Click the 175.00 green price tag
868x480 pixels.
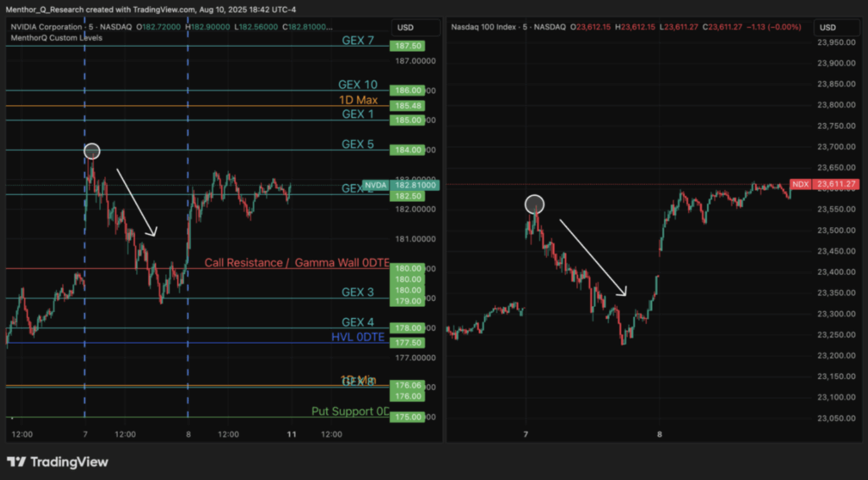[x=408, y=417]
